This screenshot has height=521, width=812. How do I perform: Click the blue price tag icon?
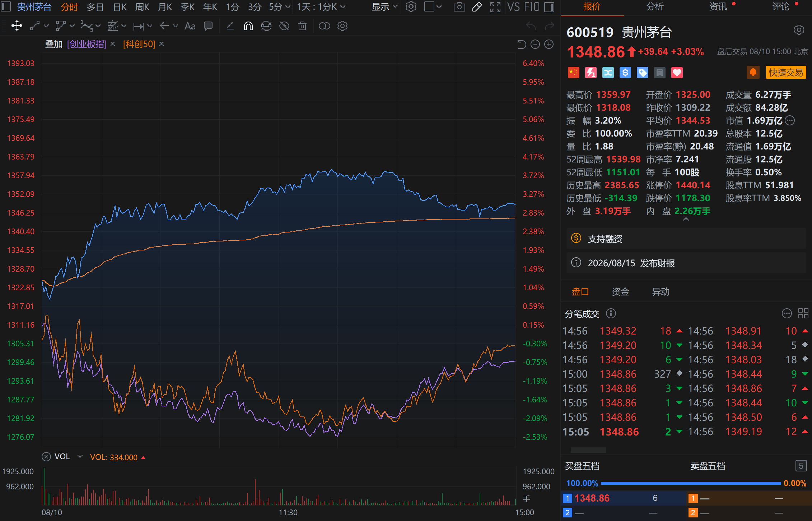pyautogui.click(x=642, y=73)
